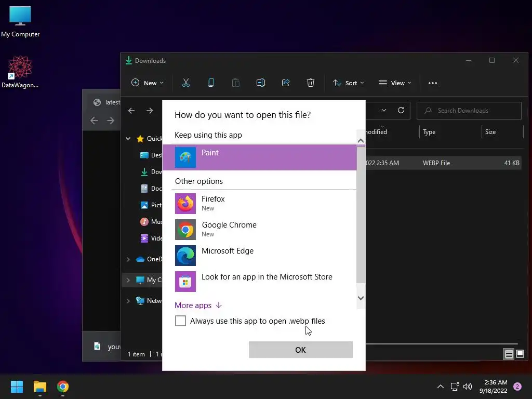Open the New dropdown in Downloads toolbar
This screenshot has height=399, width=532.
point(147,83)
